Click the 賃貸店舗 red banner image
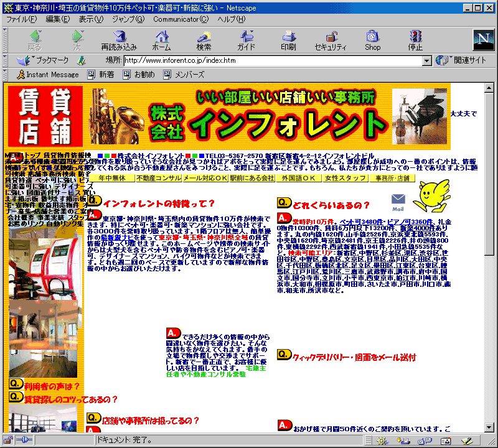 (x=45, y=116)
